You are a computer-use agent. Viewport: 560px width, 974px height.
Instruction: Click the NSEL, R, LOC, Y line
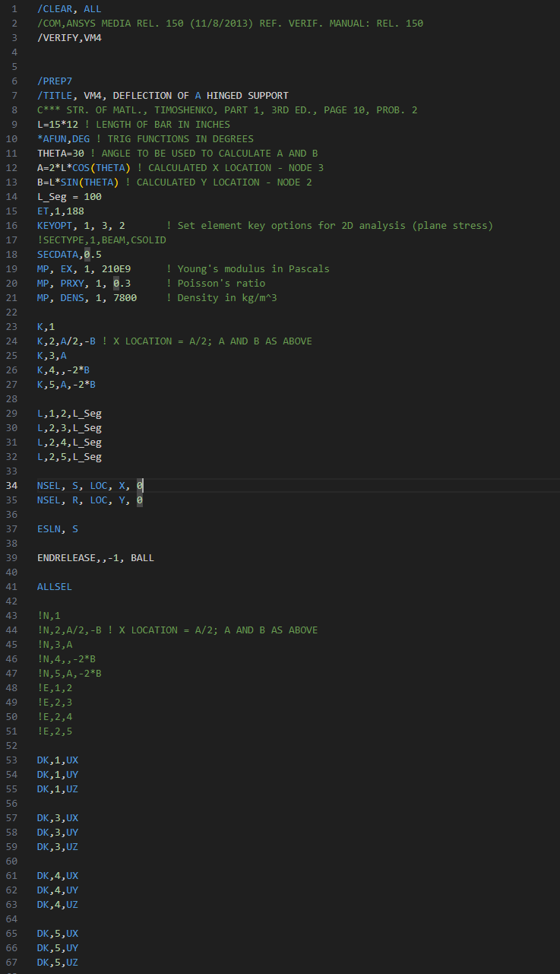pyautogui.click(x=90, y=500)
